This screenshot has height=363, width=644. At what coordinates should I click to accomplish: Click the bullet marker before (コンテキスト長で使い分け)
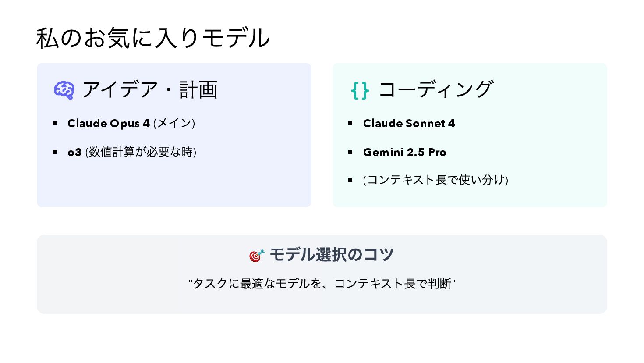pos(350,180)
